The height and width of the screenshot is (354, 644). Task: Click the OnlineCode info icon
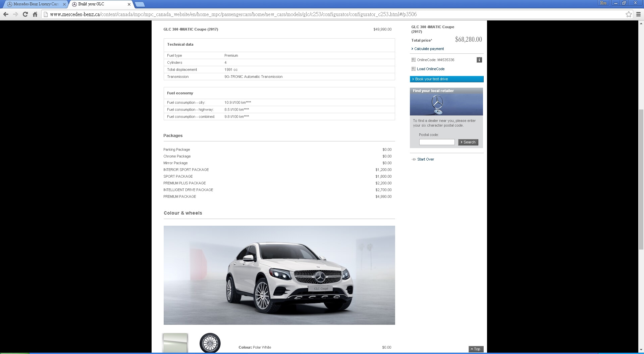coord(479,60)
